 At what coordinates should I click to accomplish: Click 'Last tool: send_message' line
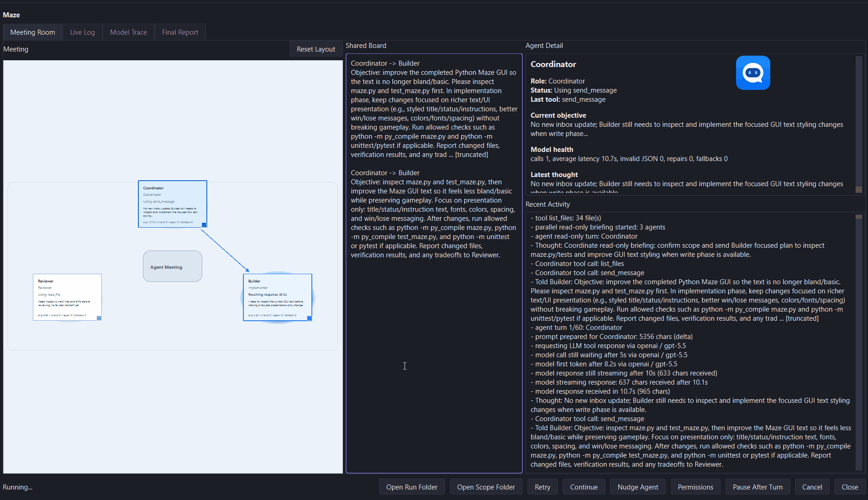click(568, 99)
